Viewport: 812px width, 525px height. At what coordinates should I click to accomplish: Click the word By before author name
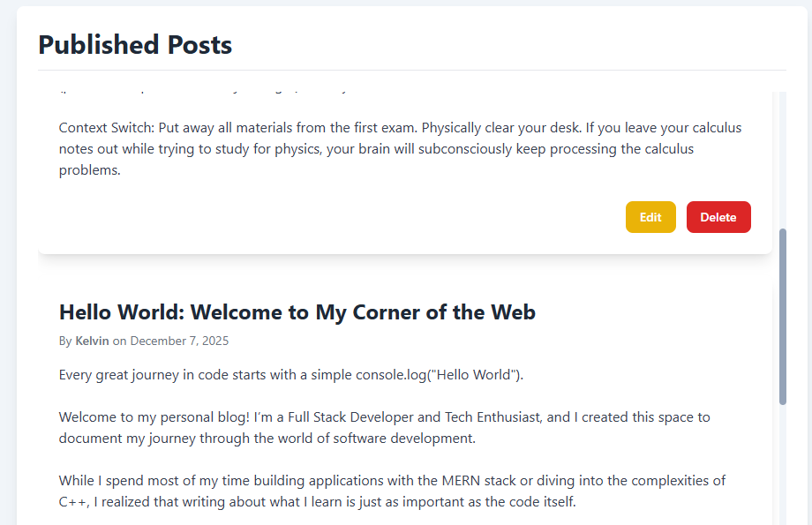point(65,341)
